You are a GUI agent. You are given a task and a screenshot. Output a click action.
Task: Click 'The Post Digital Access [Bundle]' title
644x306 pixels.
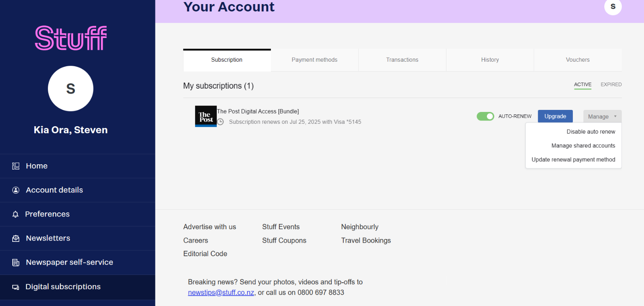click(258, 111)
